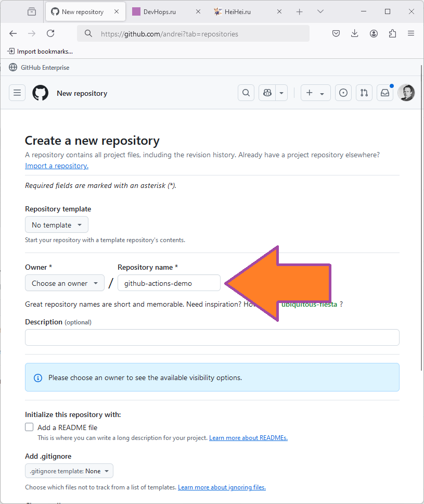Close the DevHops.ru tab
The height and width of the screenshot is (504, 424).
pyautogui.click(x=198, y=11)
